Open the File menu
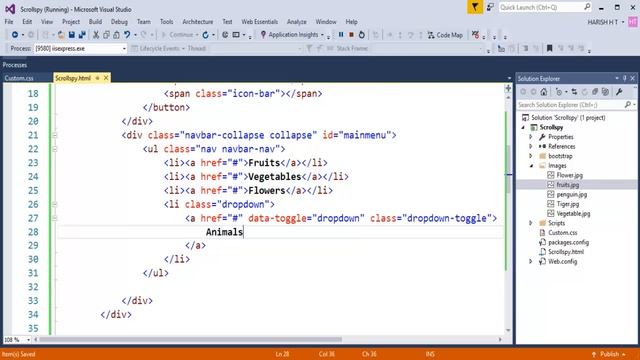Screen dimensions: 640x360 click(9, 22)
